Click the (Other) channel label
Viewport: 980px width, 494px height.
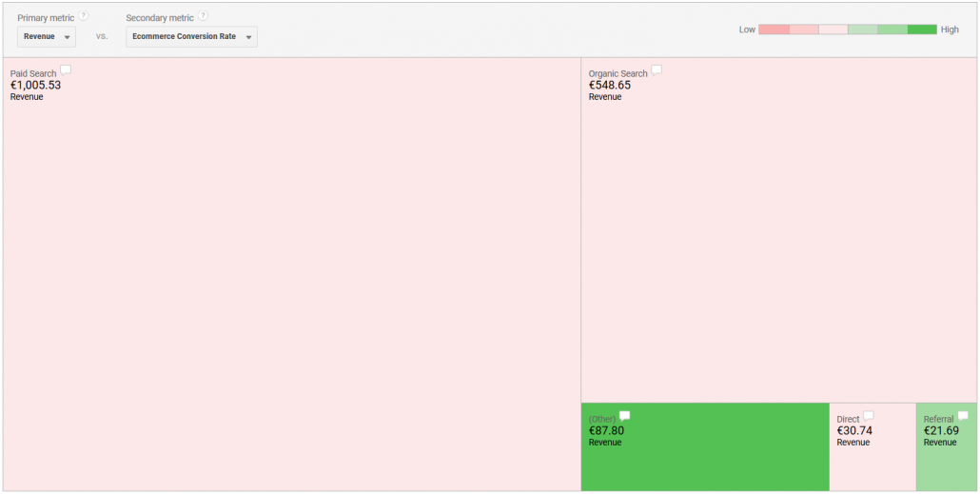(x=602, y=419)
